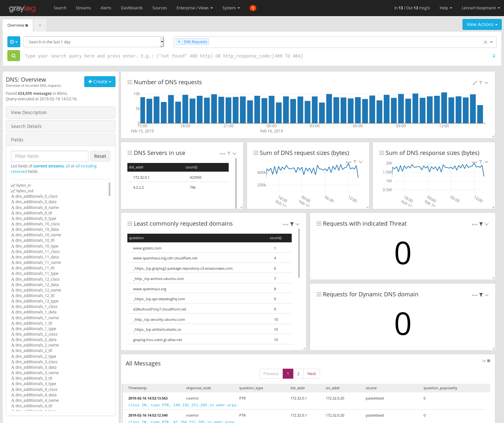Clear all selected streams with the X
This screenshot has height=423, width=504.
point(485,42)
